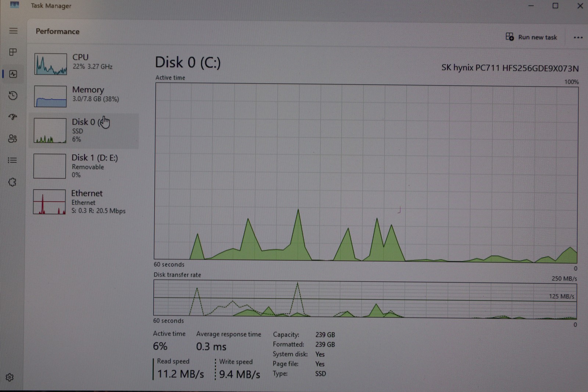Maximize the Task Manager window
Image resolution: width=588 pixels, height=392 pixels.
pos(555,6)
